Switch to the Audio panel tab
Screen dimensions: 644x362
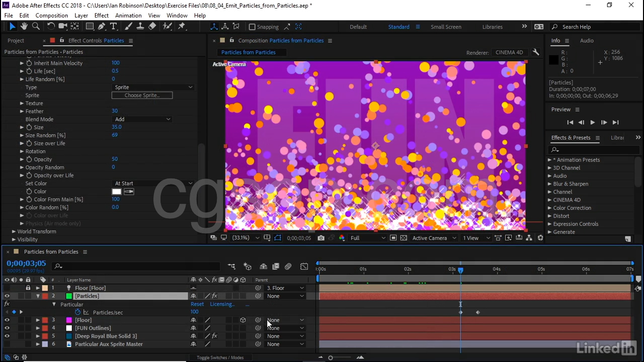(587, 41)
